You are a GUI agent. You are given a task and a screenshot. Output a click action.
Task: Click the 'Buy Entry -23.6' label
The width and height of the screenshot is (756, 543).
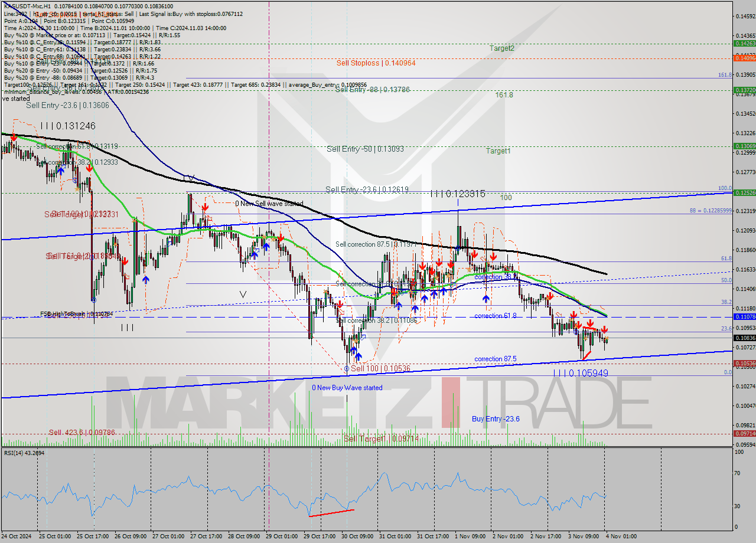coord(496,419)
